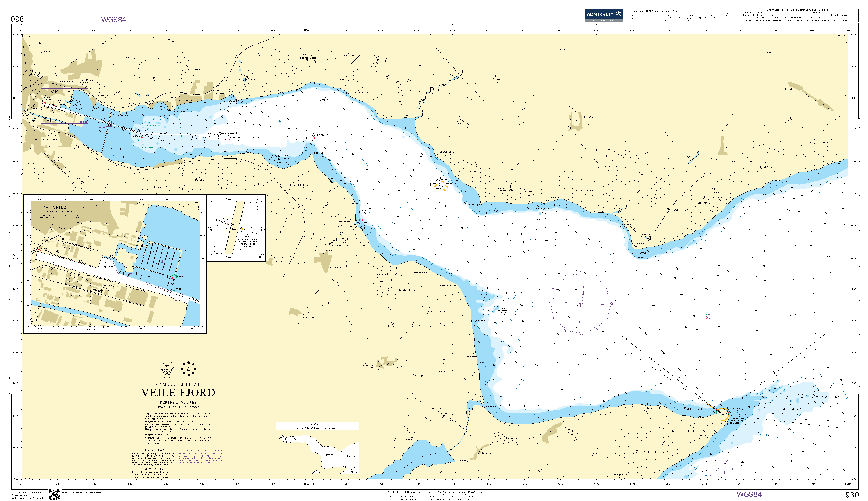Open the small bridge inset plan A
Viewport: 868px width, 501px height.
click(x=236, y=228)
